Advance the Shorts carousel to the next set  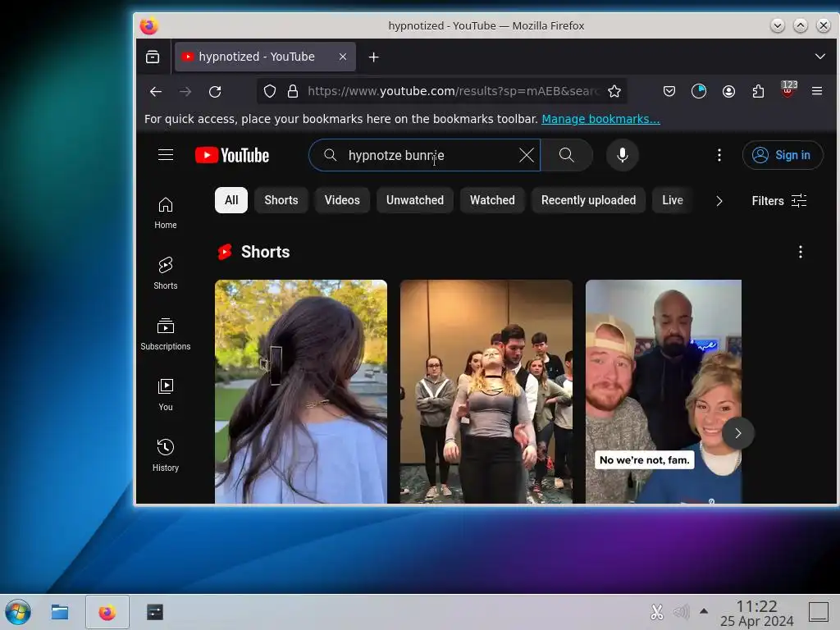[x=737, y=433]
